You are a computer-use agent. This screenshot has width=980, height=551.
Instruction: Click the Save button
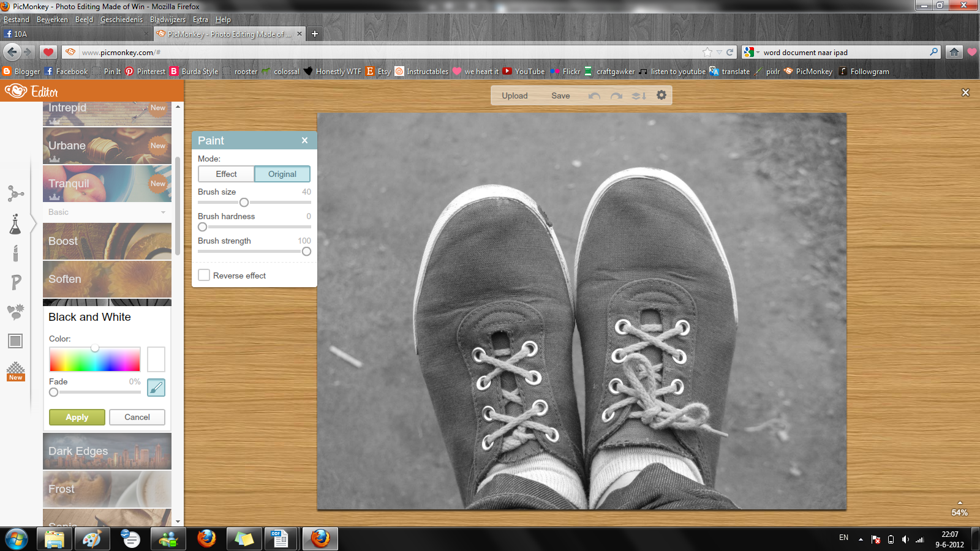pos(560,96)
